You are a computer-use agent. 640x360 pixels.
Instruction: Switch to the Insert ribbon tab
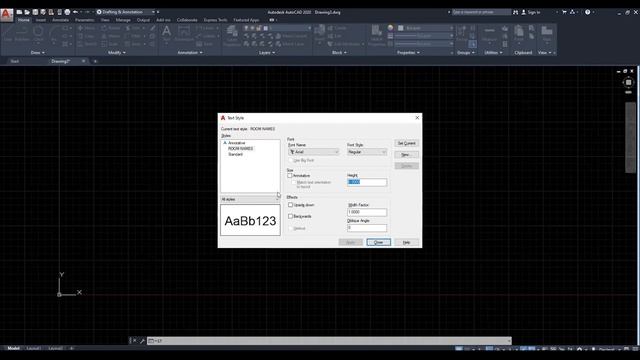40,20
